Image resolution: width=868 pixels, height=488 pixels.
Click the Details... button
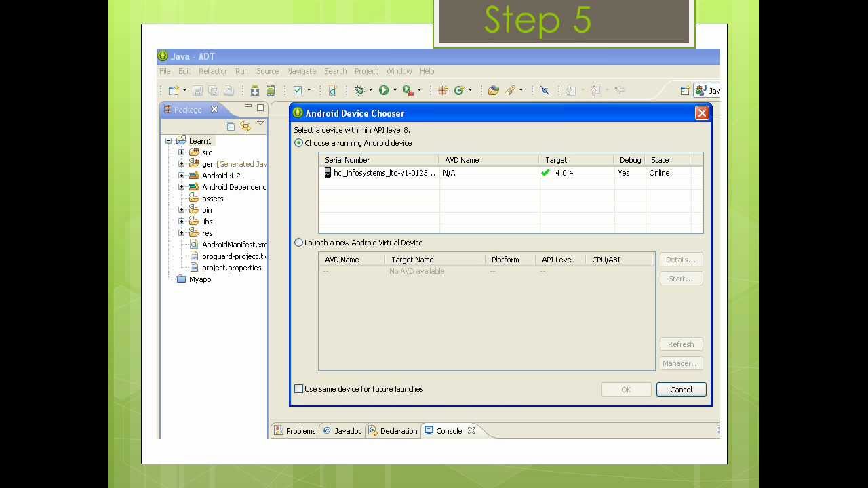[681, 260]
